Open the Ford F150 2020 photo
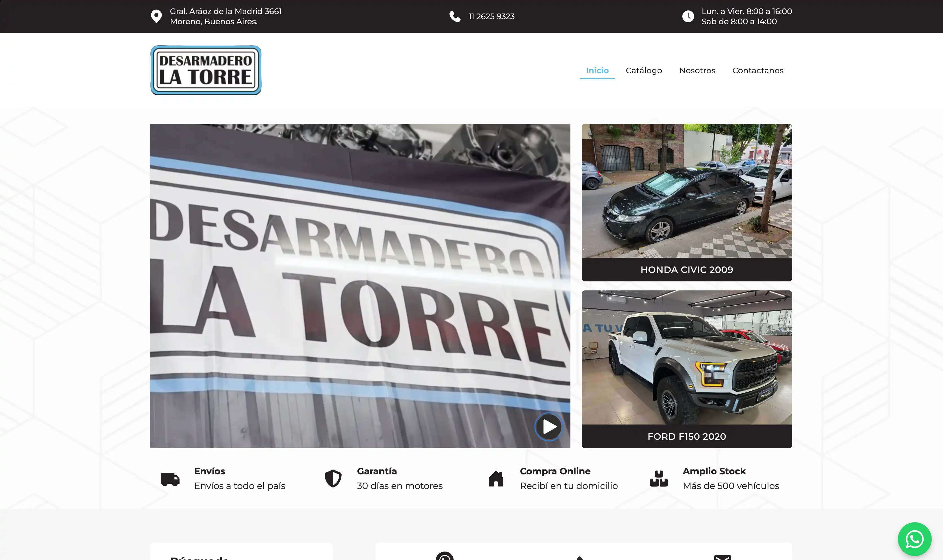 687,357
